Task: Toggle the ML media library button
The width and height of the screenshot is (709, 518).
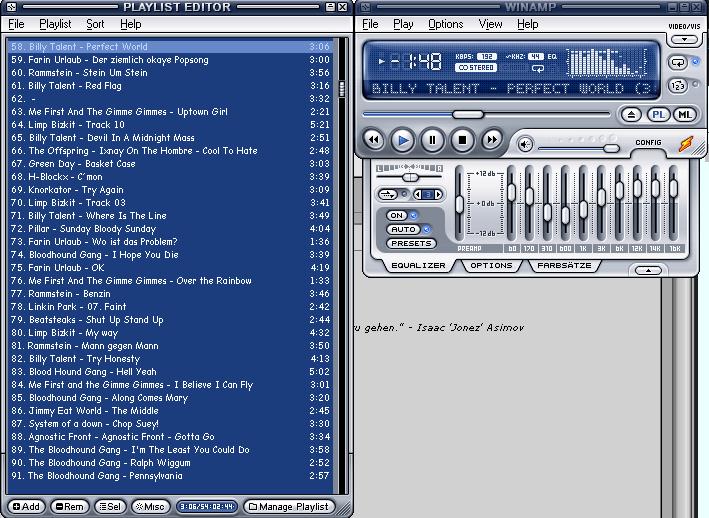Action: pos(685,115)
